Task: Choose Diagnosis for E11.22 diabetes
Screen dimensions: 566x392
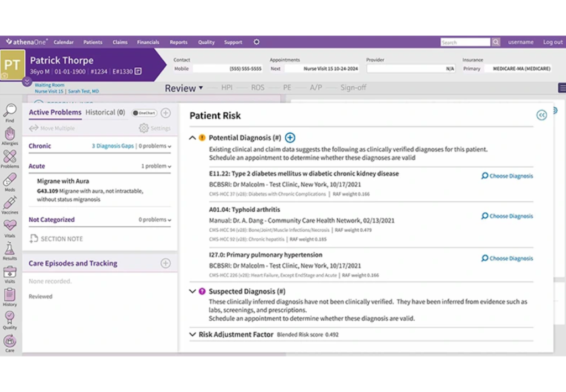Action: [507, 176]
